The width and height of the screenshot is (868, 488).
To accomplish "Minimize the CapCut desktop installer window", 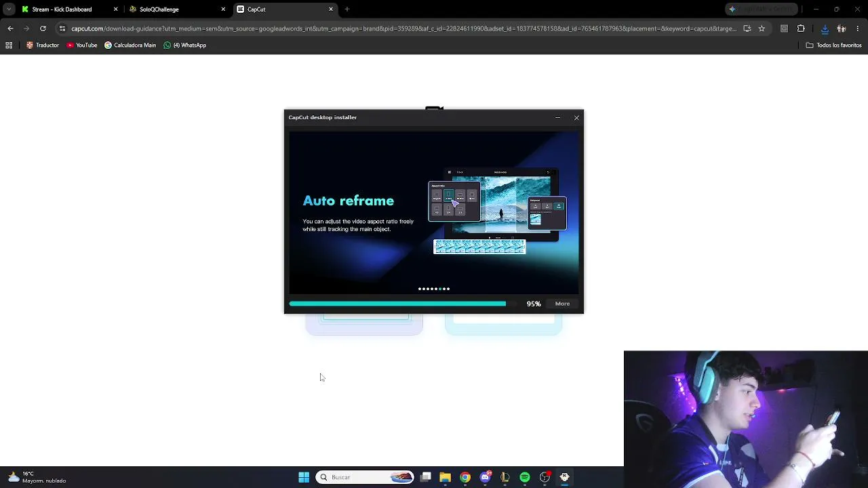I will (557, 118).
